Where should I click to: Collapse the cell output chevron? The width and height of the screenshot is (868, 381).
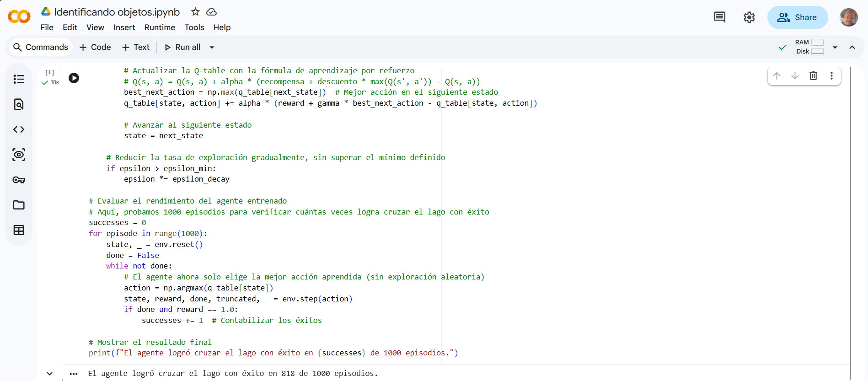49,374
